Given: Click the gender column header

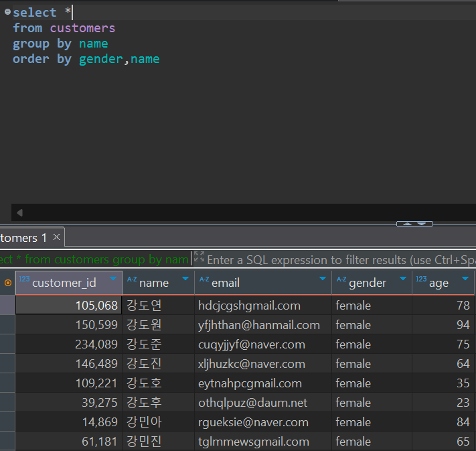Looking at the screenshot, I should (372, 283).
